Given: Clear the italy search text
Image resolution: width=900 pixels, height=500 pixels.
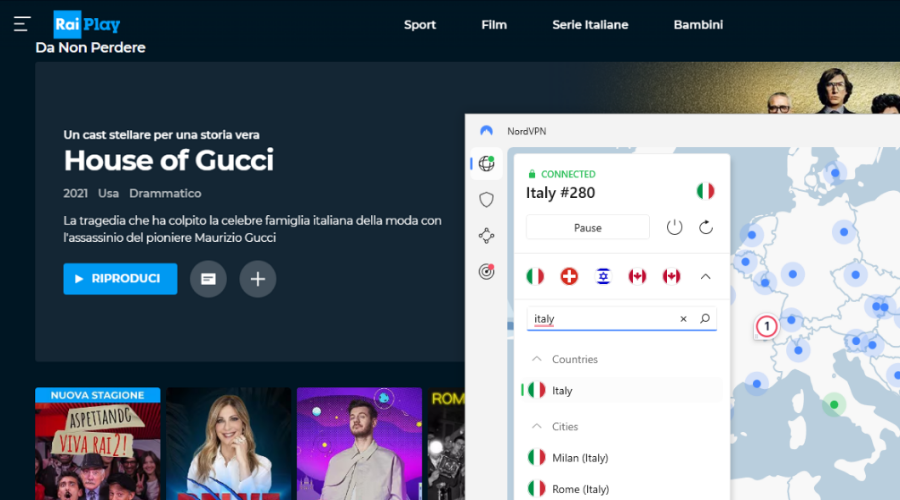Looking at the screenshot, I should click(x=683, y=319).
